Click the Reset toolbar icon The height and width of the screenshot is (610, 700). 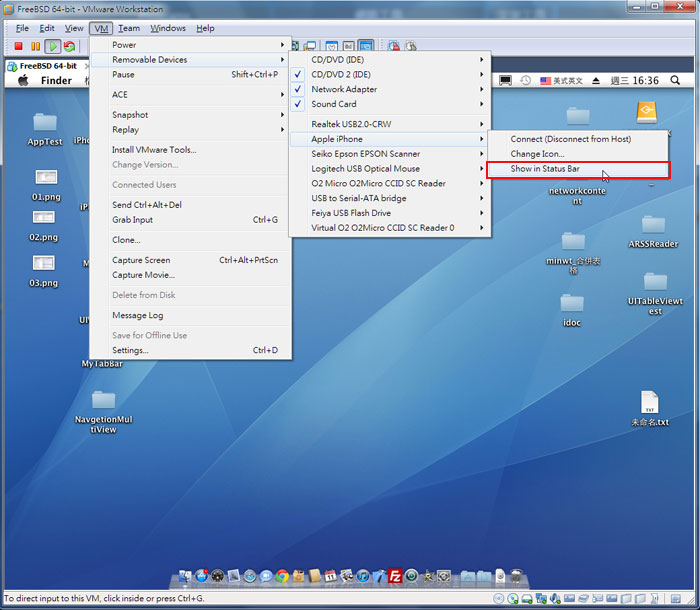pos(69,46)
